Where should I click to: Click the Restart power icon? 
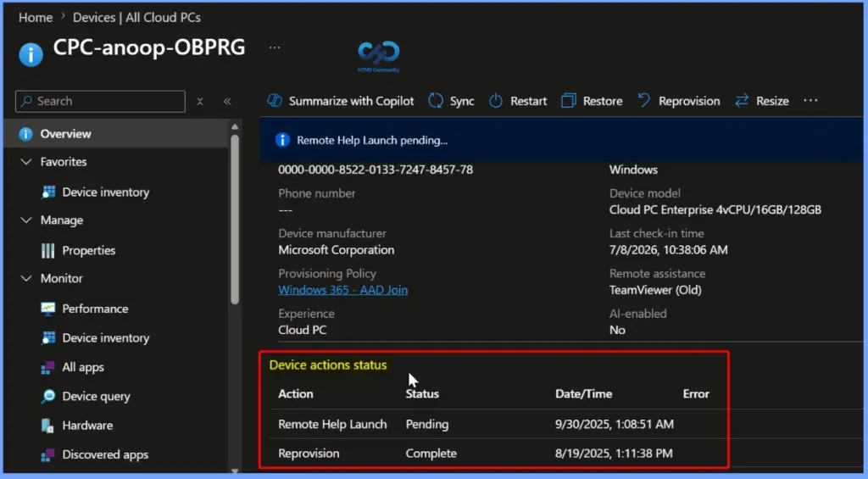point(495,101)
